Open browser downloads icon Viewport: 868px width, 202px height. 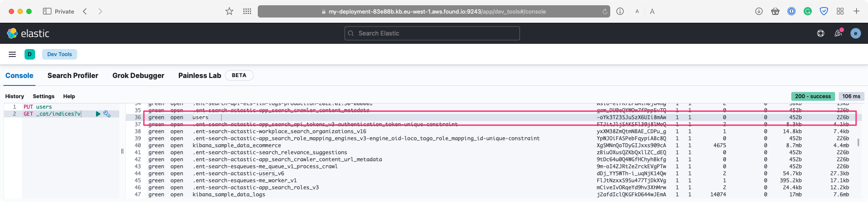pos(759,11)
